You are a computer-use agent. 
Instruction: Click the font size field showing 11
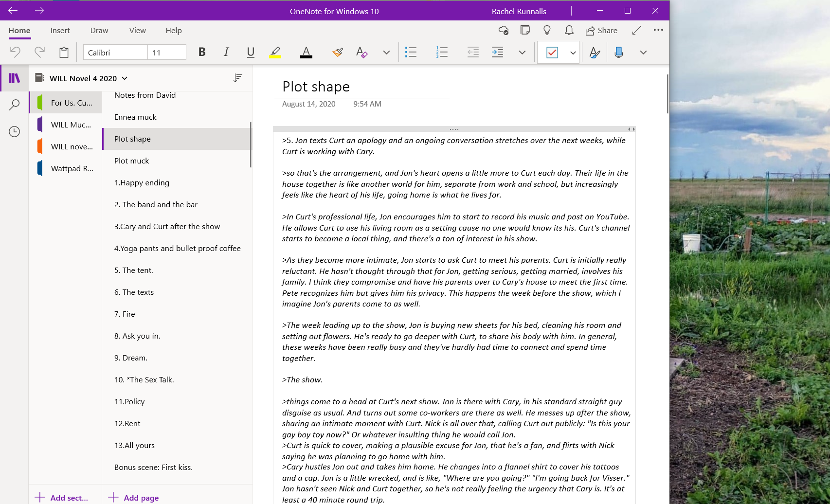click(x=167, y=52)
